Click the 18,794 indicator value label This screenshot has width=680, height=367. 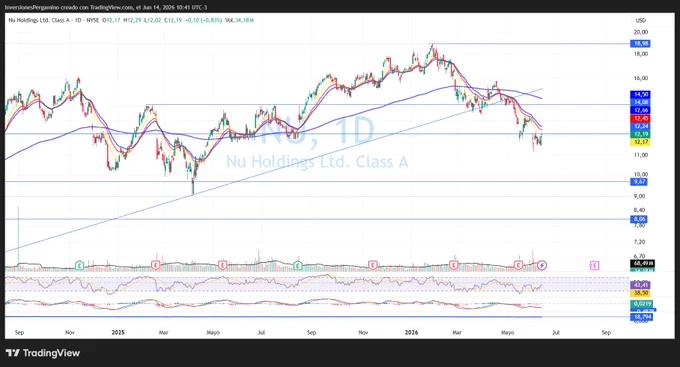641,317
